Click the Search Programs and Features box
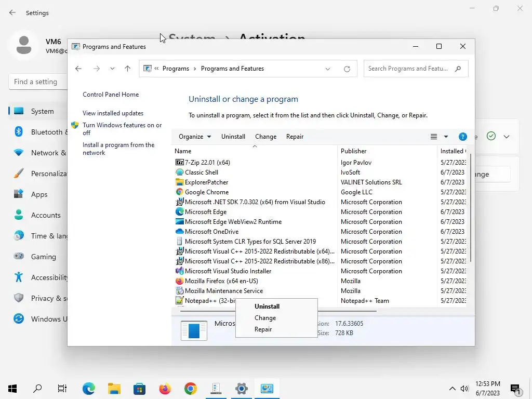 [416, 69]
